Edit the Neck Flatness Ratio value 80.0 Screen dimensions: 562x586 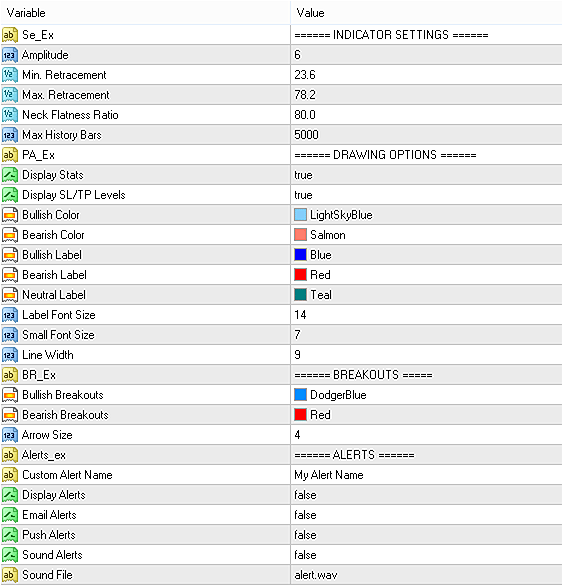426,115
